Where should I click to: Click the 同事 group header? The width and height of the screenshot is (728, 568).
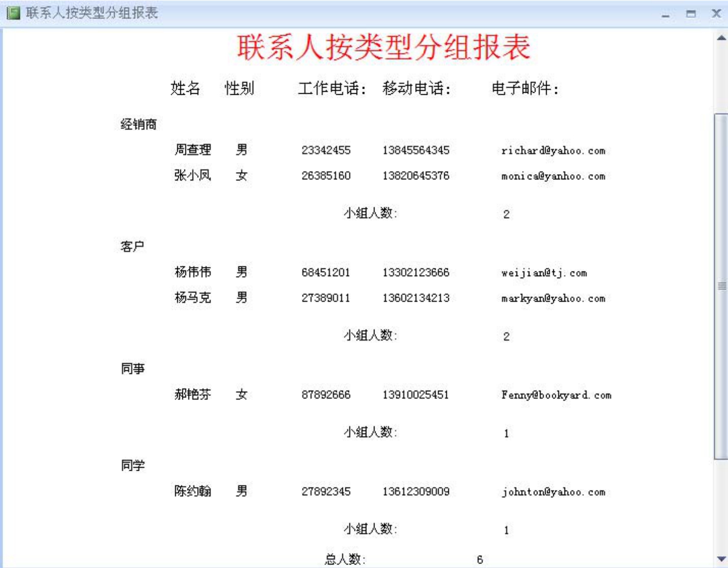tap(133, 368)
